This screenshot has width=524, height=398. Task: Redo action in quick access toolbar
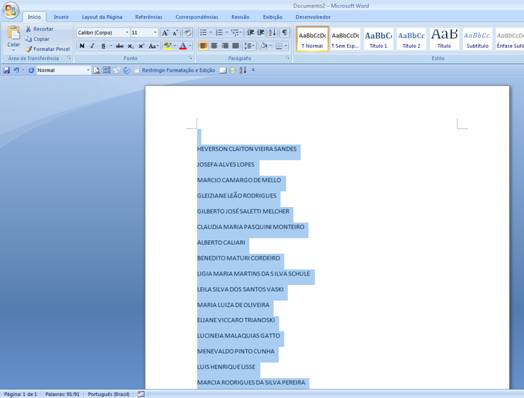31,70
